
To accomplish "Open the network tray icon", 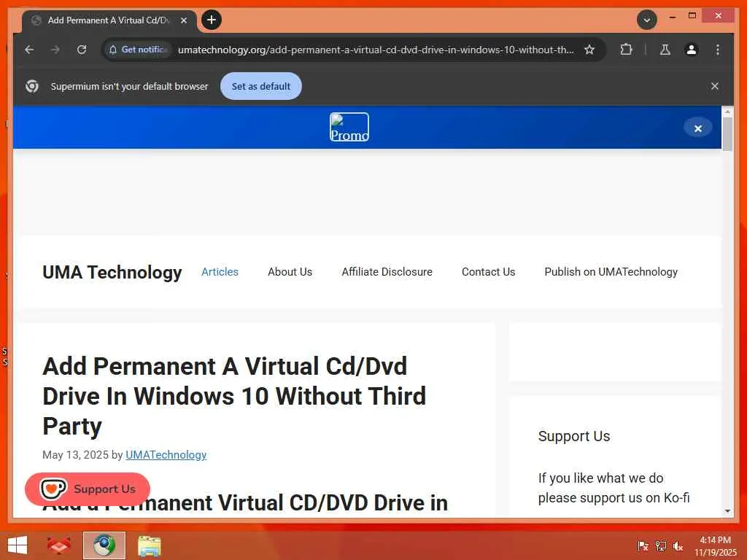I will click(661, 545).
